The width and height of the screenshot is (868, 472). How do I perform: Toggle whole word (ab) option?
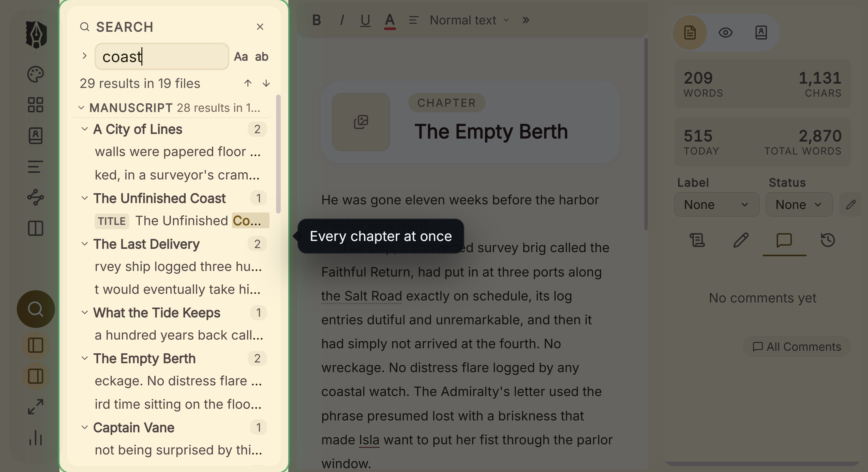[x=261, y=57]
